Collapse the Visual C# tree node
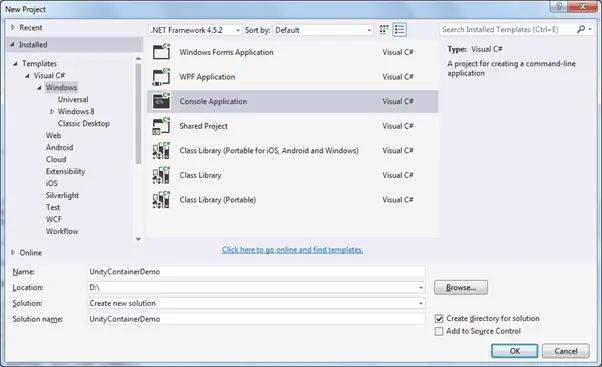Viewport: 602px width, 367px height. 27,76
